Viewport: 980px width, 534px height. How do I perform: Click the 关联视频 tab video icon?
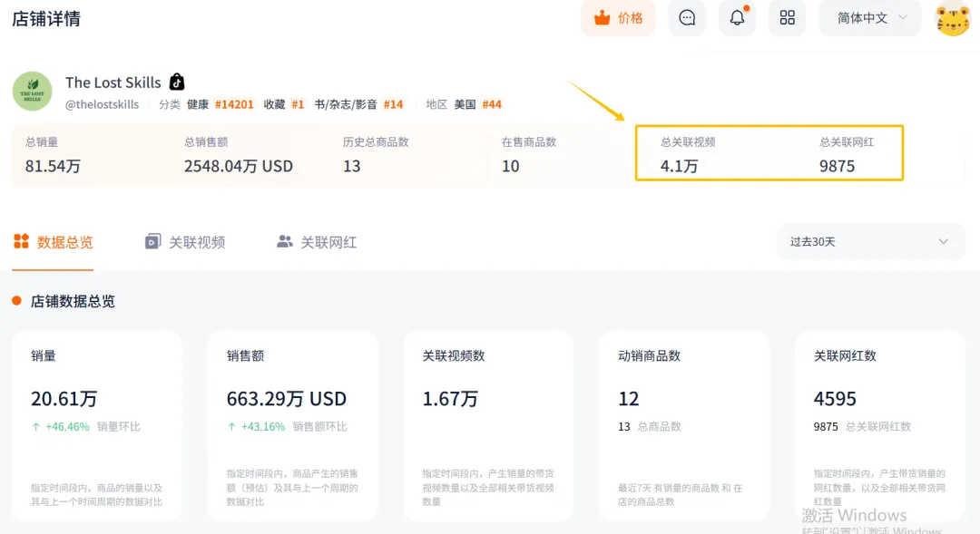(x=152, y=242)
